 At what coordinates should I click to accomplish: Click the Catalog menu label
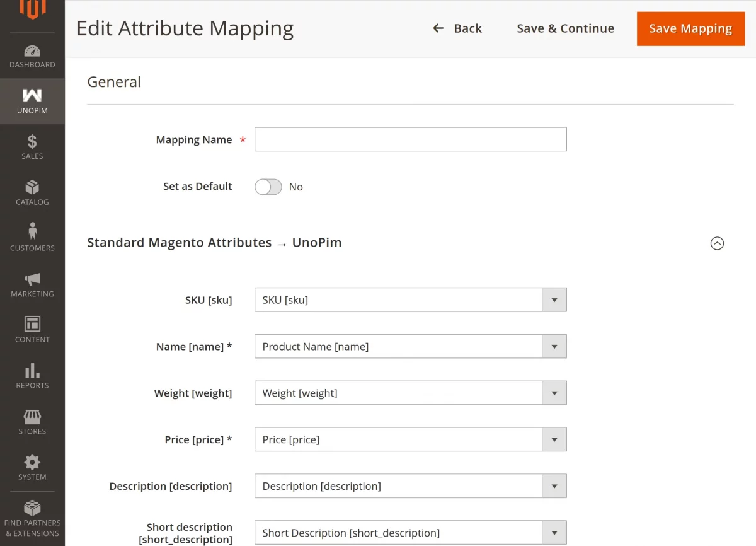pos(32,202)
